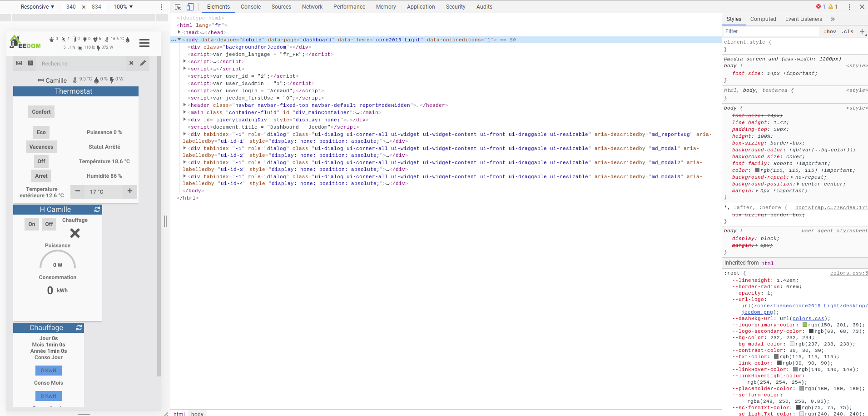Open the Computed styles tab
This screenshot has height=416, width=868.
[763, 19]
